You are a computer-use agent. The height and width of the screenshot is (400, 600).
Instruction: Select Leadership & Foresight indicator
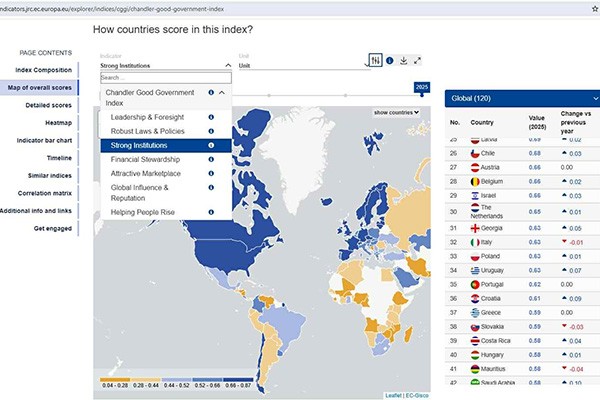[x=147, y=117]
